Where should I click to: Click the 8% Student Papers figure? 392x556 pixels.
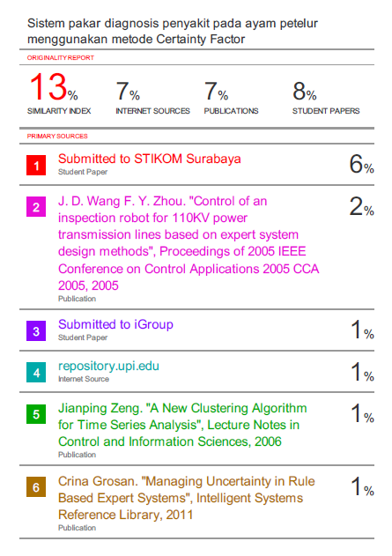[305, 91]
